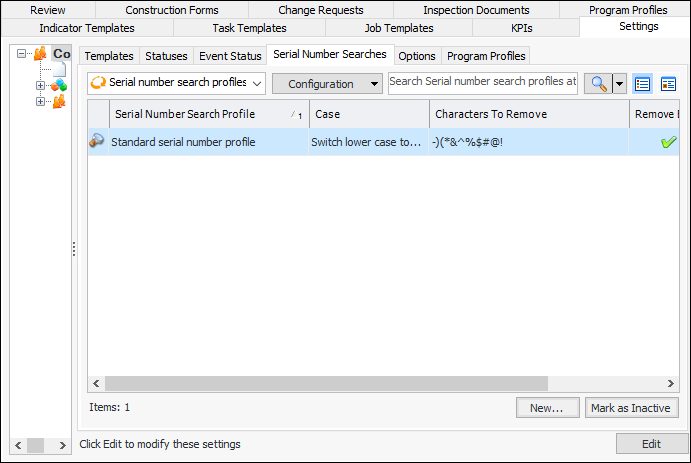Sort by Characters To Remove column header
Image resolution: width=691 pixels, height=463 pixels.
point(529,114)
